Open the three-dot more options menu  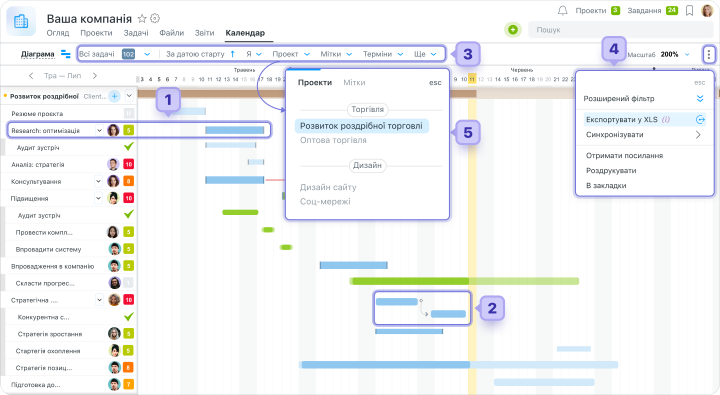pos(709,55)
